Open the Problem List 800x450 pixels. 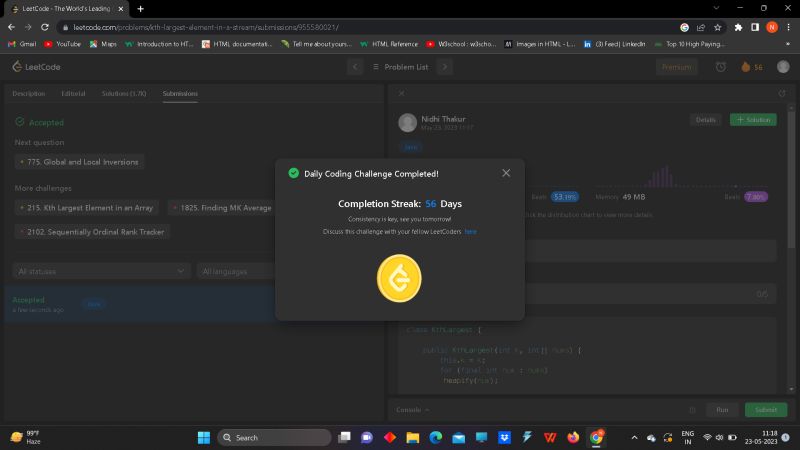(401, 67)
